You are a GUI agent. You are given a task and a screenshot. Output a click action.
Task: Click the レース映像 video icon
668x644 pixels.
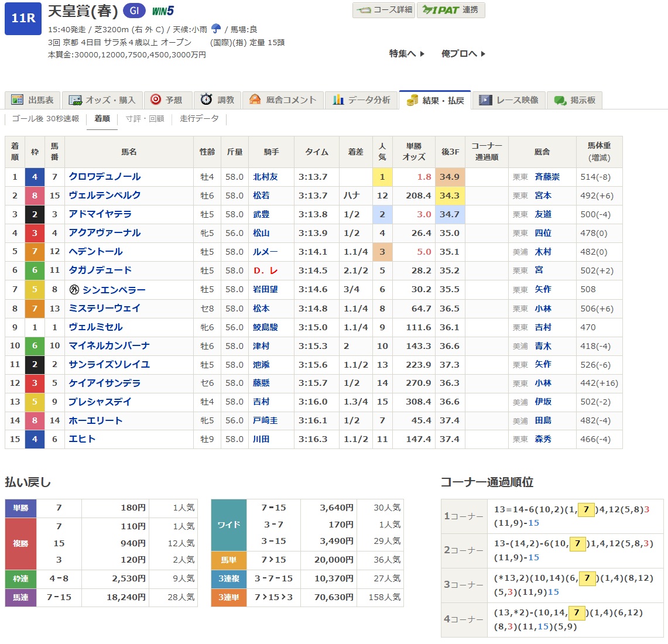point(485,100)
